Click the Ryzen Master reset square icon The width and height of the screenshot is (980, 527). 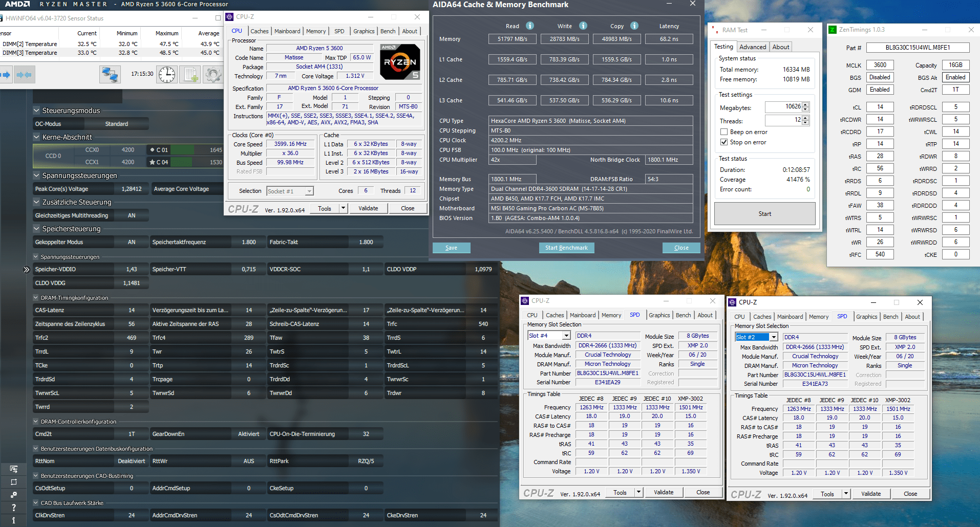pyautogui.click(x=14, y=482)
